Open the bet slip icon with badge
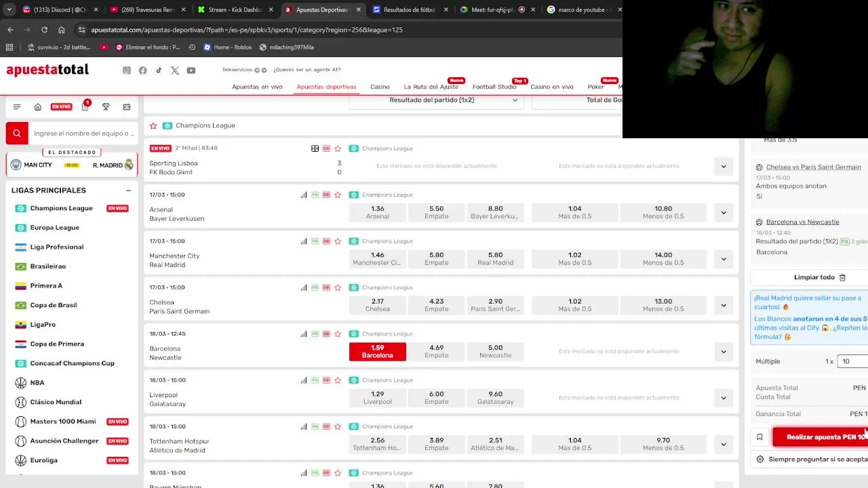This screenshot has width=868, height=488. 85,106
